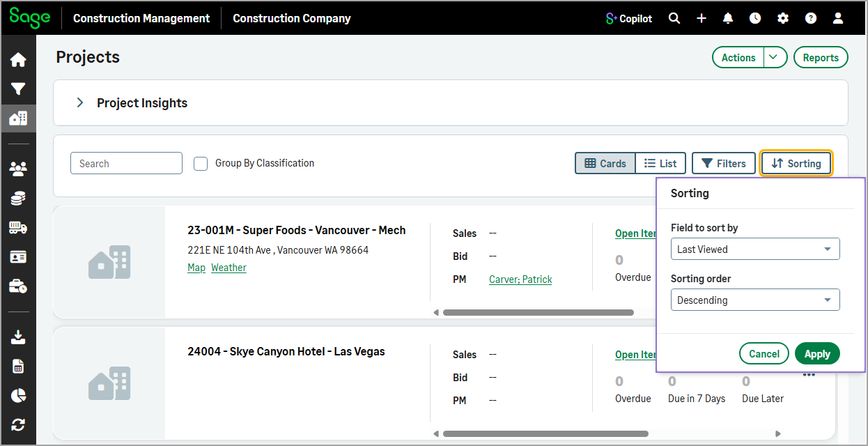The width and height of the screenshot is (868, 446).
Task: Click the Super Foods project placeholder image
Action: (x=109, y=262)
